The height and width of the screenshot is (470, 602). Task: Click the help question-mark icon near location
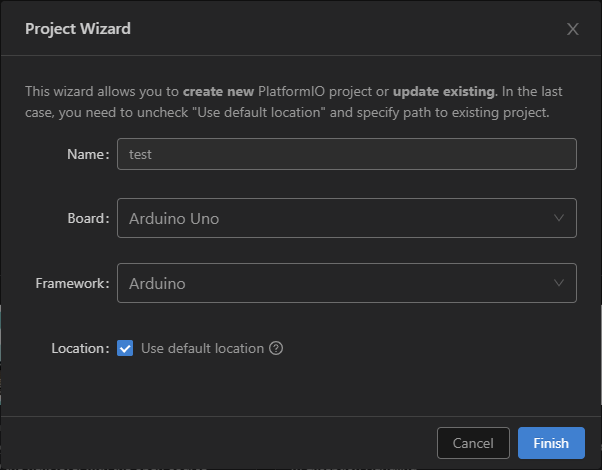276,348
